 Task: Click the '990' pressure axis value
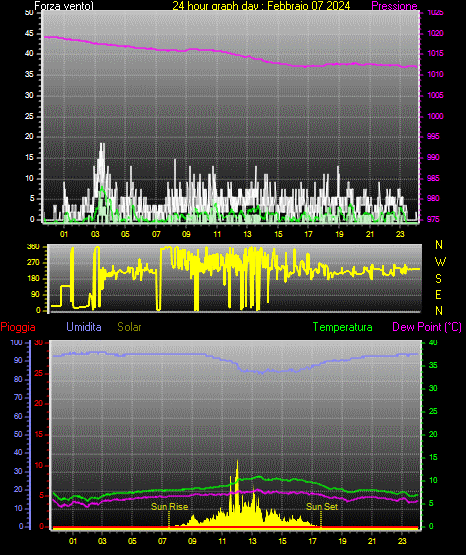click(433, 157)
